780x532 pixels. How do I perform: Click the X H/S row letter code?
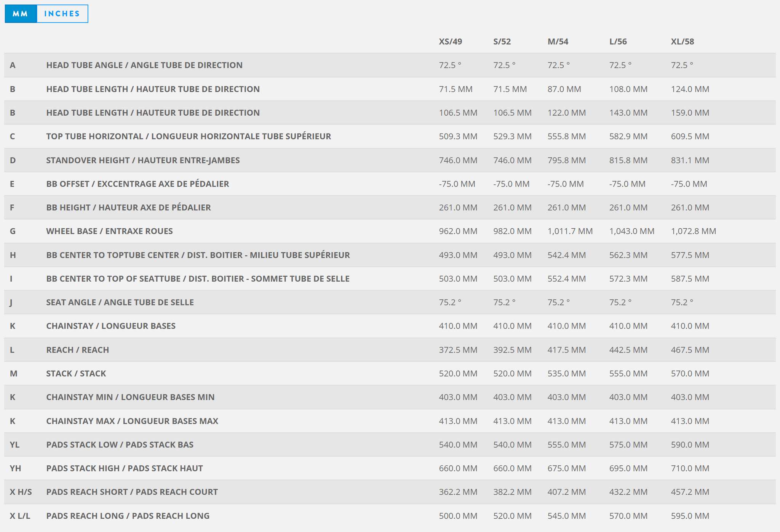21,492
